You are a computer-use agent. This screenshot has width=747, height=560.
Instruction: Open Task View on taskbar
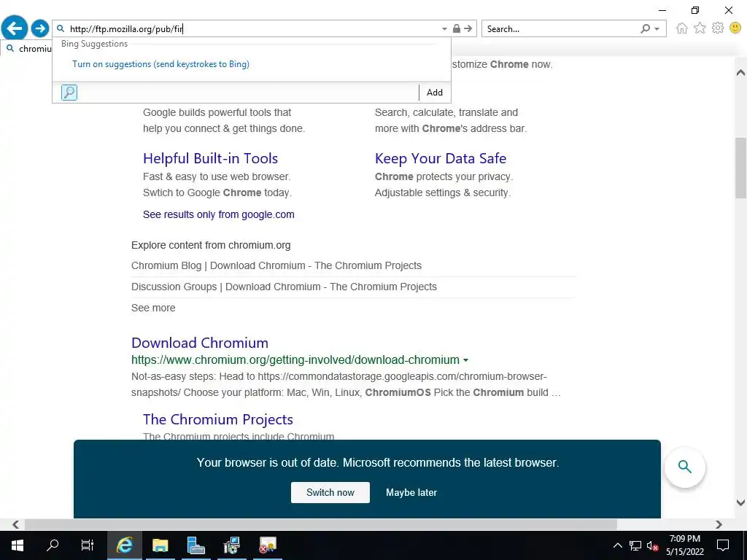(x=88, y=545)
